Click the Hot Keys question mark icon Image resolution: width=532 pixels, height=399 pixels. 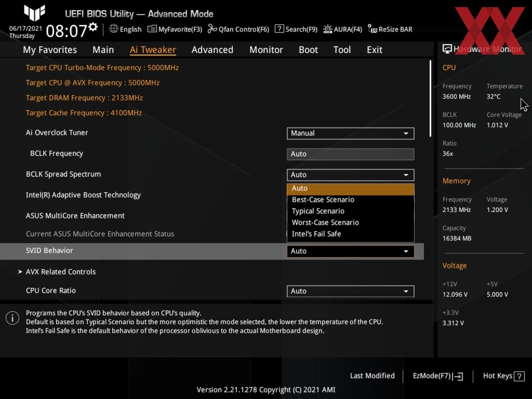tap(519, 376)
